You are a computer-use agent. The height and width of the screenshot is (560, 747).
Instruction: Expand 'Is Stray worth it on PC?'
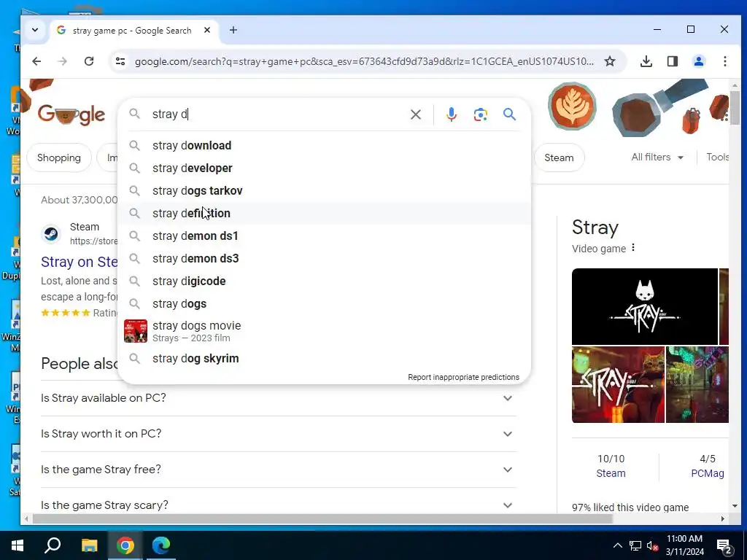click(279, 434)
